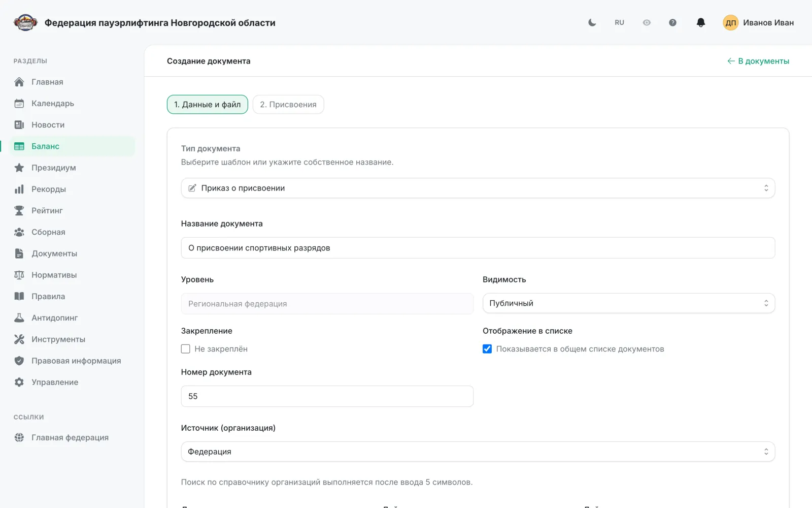Click chevron arrows of Тип документа select
The image size is (812, 508).
click(x=766, y=188)
